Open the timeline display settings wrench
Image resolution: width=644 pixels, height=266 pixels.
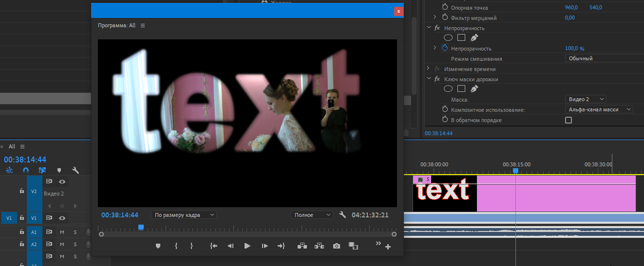(x=76, y=170)
